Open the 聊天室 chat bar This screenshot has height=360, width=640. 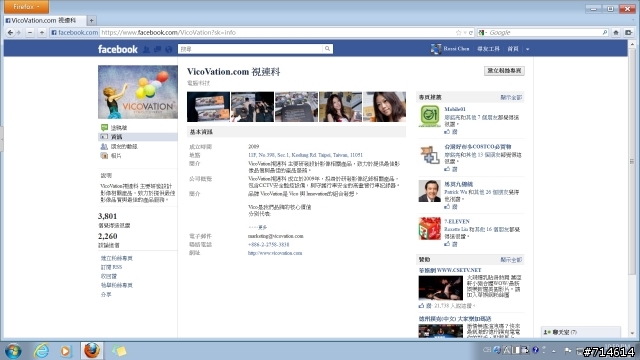pyautogui.click(x=581, y=332)
